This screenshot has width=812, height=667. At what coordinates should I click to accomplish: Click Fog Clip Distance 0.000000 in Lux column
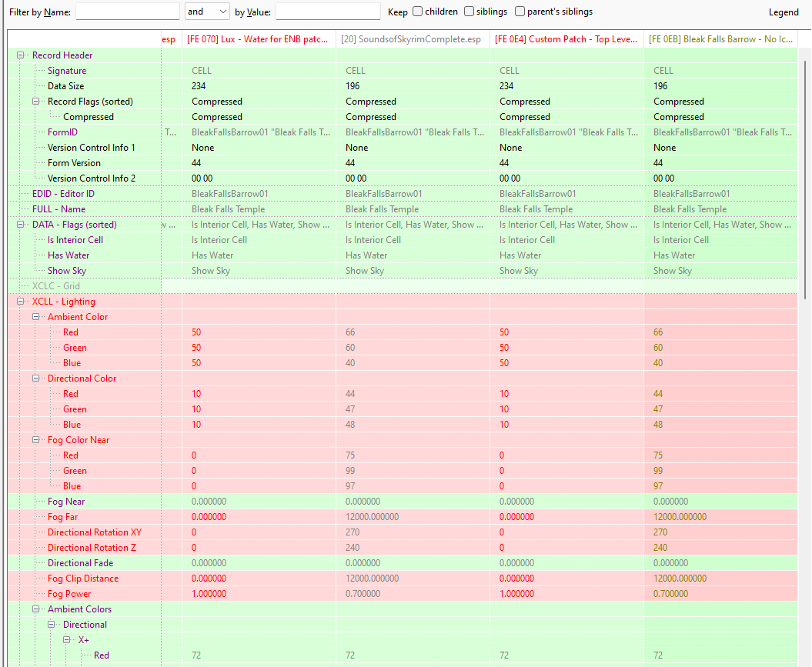click(x=209, y=579)
